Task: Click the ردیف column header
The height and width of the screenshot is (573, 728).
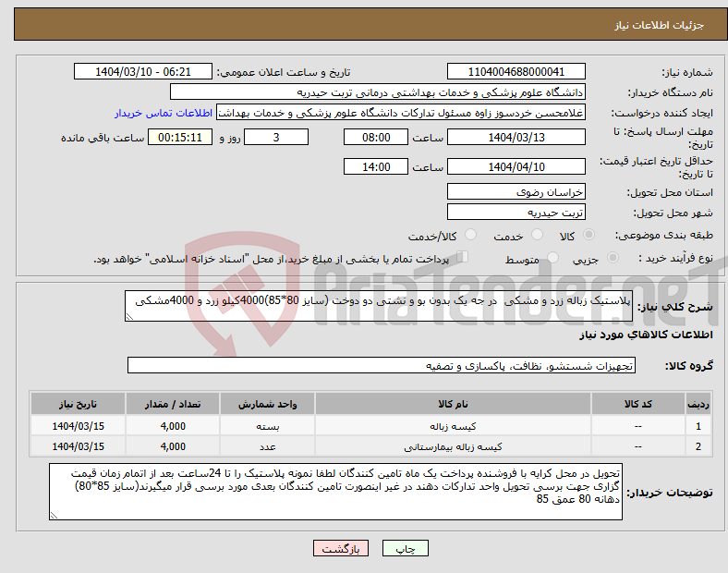Action: tap(698, 404)
